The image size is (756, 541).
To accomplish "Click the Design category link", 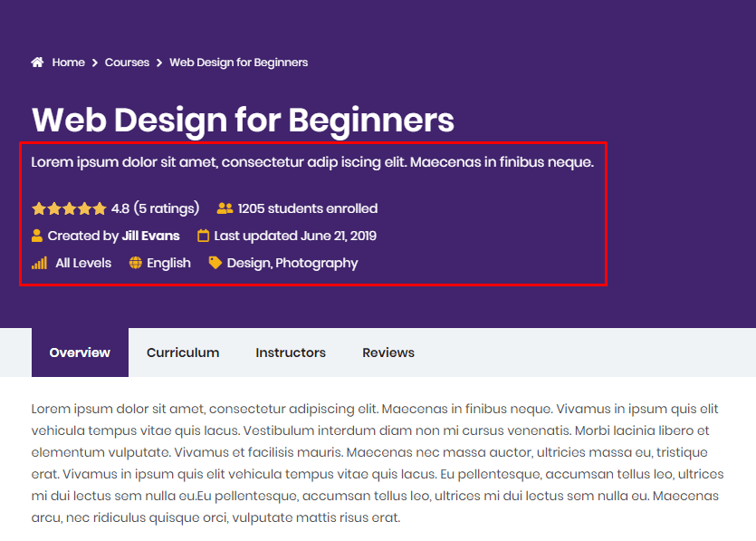I will tap(248, 263).
